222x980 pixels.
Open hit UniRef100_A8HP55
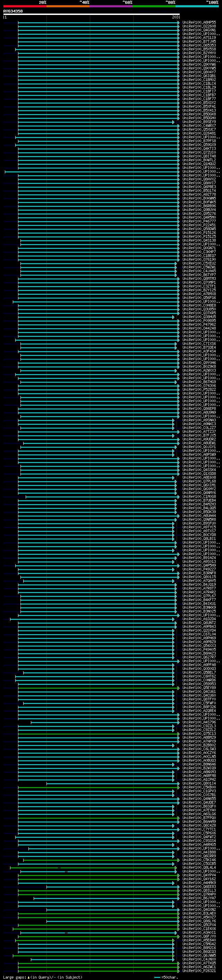(199, 23)
